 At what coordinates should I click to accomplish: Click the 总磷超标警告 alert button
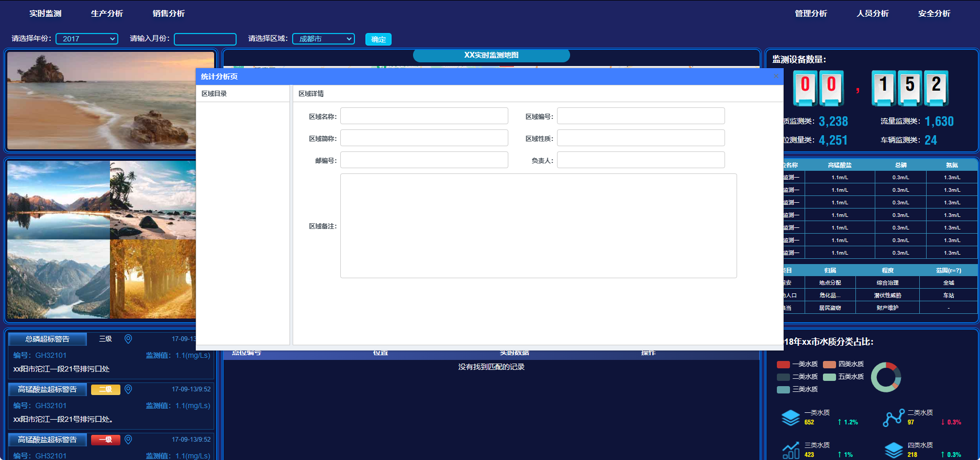48,339
